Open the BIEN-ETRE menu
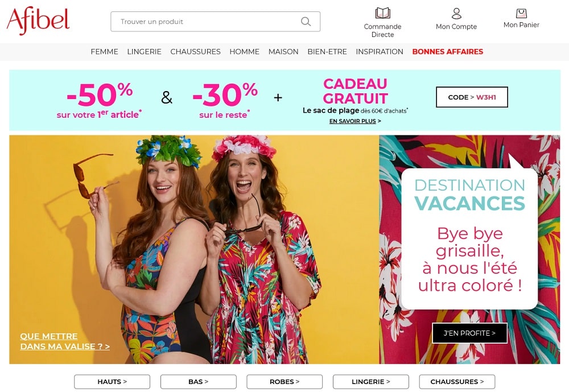This screenshot has width=569, height=392. (327, 52)
